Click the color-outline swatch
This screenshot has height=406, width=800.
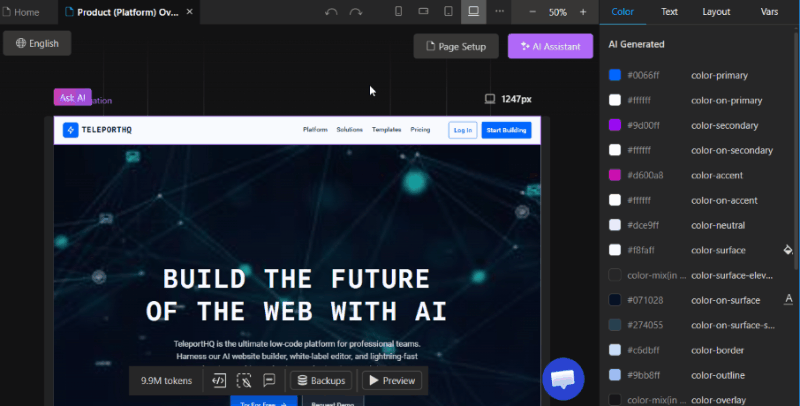[615, 375]
